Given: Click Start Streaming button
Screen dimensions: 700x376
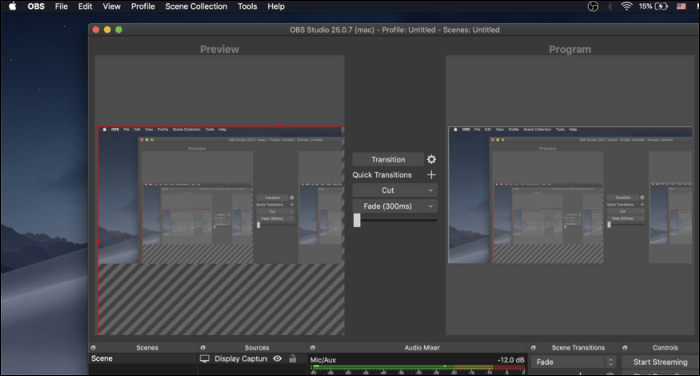Looking at the screenshot, I should pos(660,362).
